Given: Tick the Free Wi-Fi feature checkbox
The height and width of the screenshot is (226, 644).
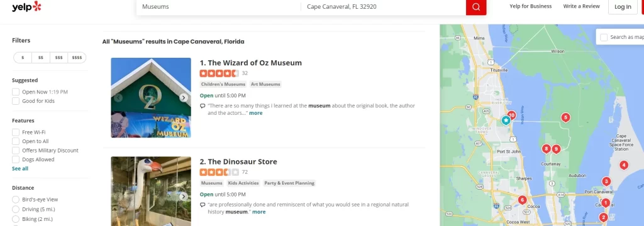Looking at the screenshot, I should pyautogui.click(x=16, y=132).
